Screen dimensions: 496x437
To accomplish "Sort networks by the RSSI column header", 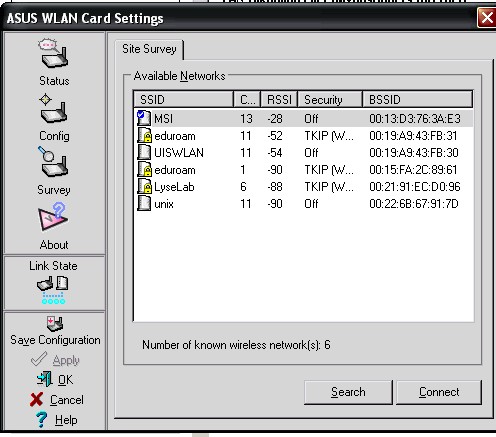I will pyautogui.click(x=279, y=100).
